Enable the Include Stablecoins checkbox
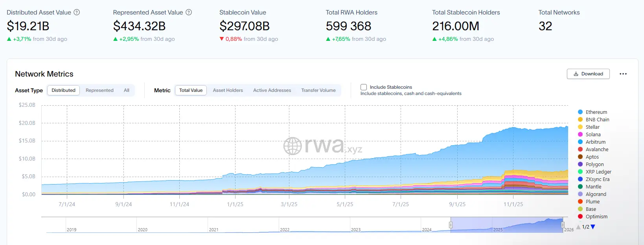Screen dimensions: 644x245 (364, 87)
